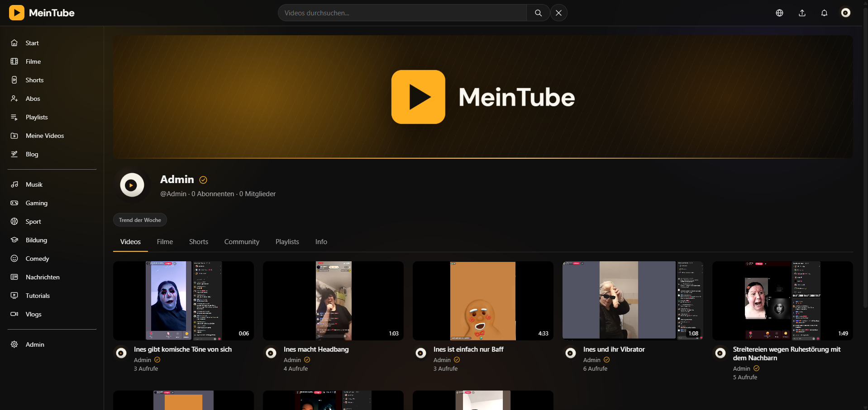Click the verified badge beside Admin heading
This screenshot has height=410, width=868.
203,180
